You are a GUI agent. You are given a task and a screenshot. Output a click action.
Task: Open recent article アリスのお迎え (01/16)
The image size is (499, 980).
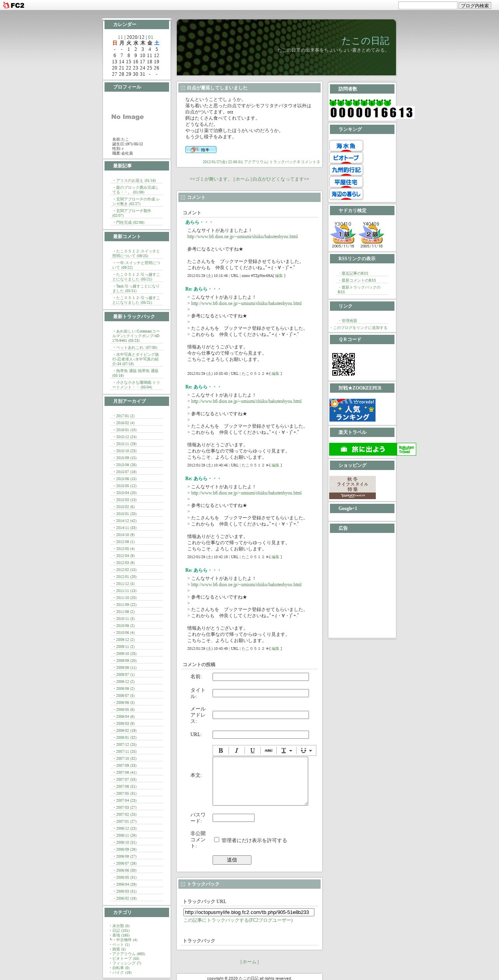coord(136,181)
